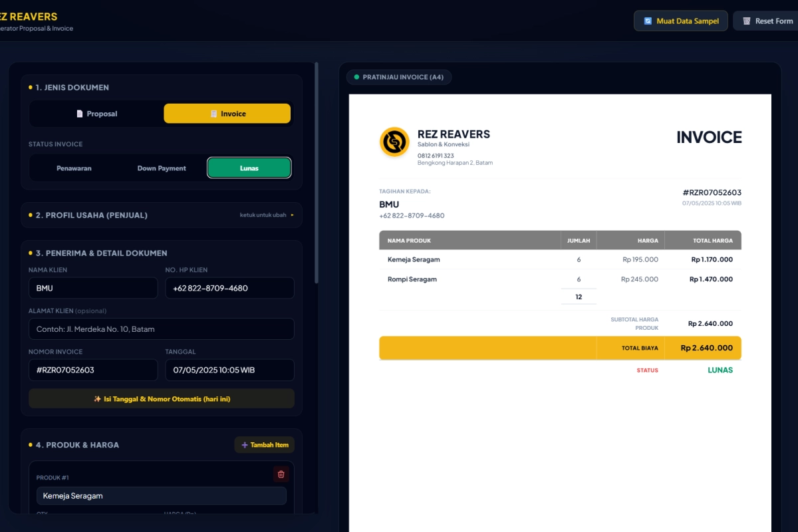This screenshot has height=532, width=798.
Task: Click 'Sablon & Konveksi' subtitle in preview
Action: pyautogui.click(x=444, y=144)
